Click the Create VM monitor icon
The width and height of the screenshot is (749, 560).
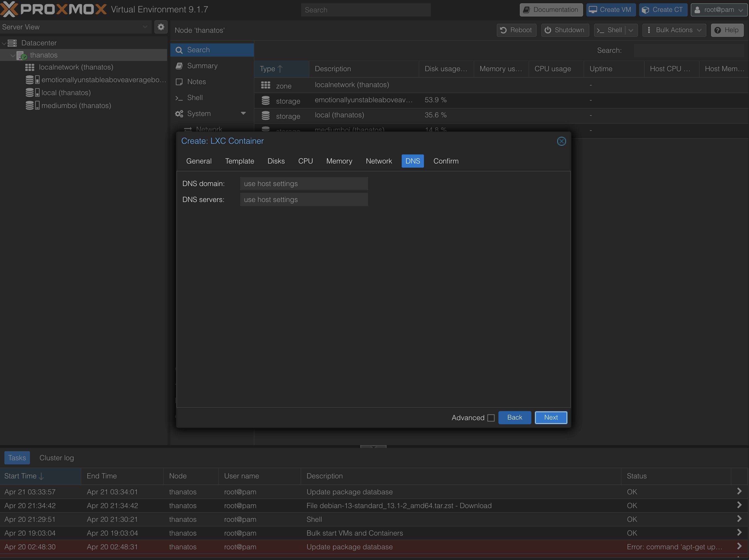click(x=593, y=10)
